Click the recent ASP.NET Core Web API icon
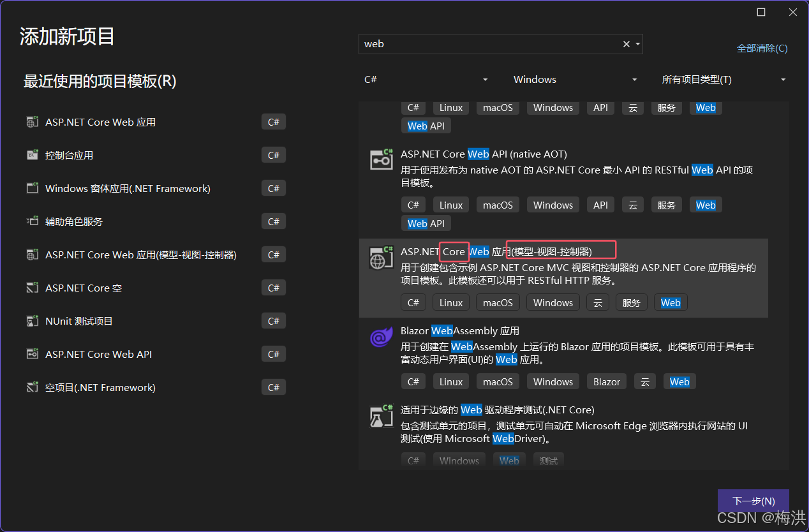The image size is (809, 532). click(x=32, y=354)
